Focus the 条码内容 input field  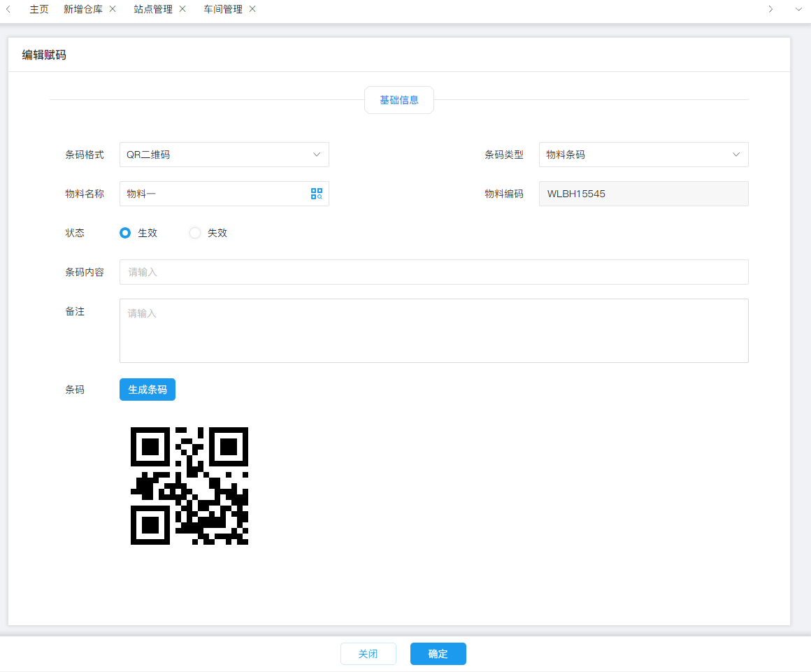pyautogui.click(x=434, y=272)
